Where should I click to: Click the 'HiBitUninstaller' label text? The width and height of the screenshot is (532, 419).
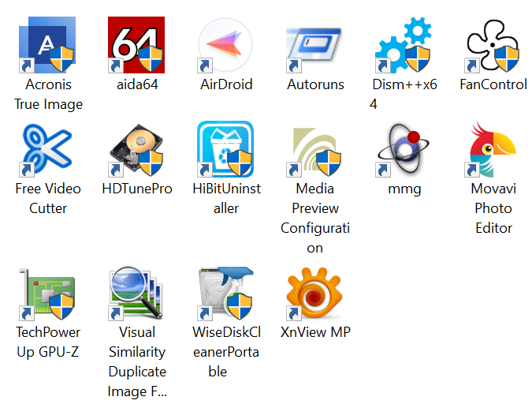pyautogui.click(x=226, y=199)
